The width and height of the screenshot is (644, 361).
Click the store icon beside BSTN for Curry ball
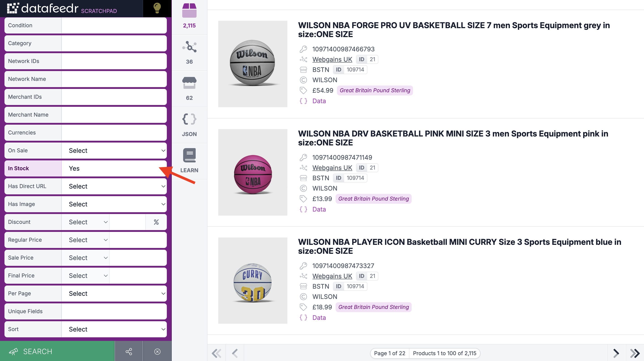(303, 286)
